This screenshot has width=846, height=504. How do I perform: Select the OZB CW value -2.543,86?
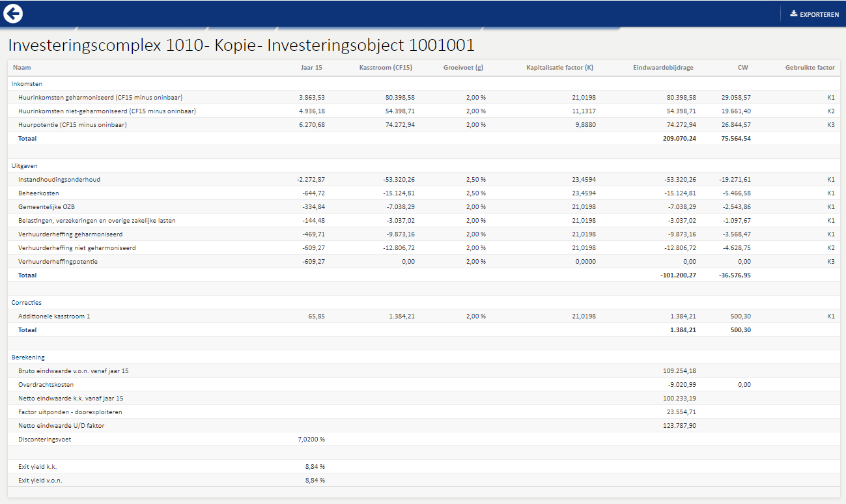(735, 206)
